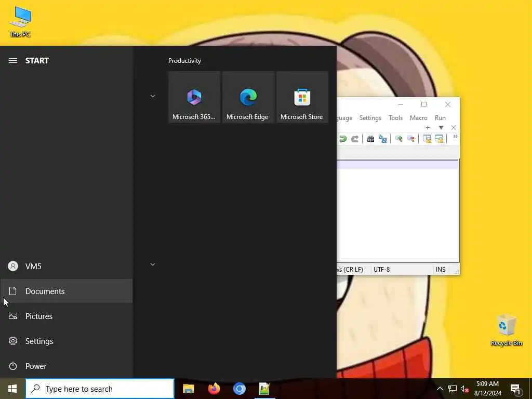Open the muted volume tray icon

tap(465, 389)
